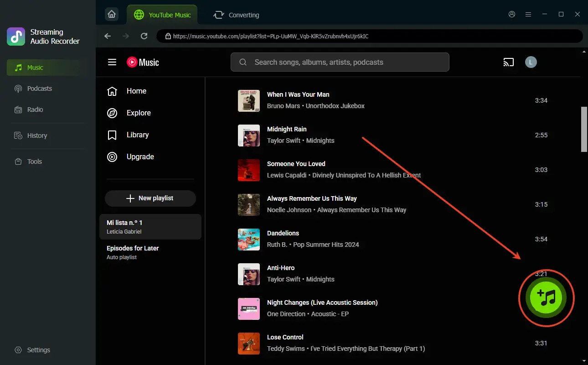Toggle YouTube Music guide hamburger menu

(112, 62)
